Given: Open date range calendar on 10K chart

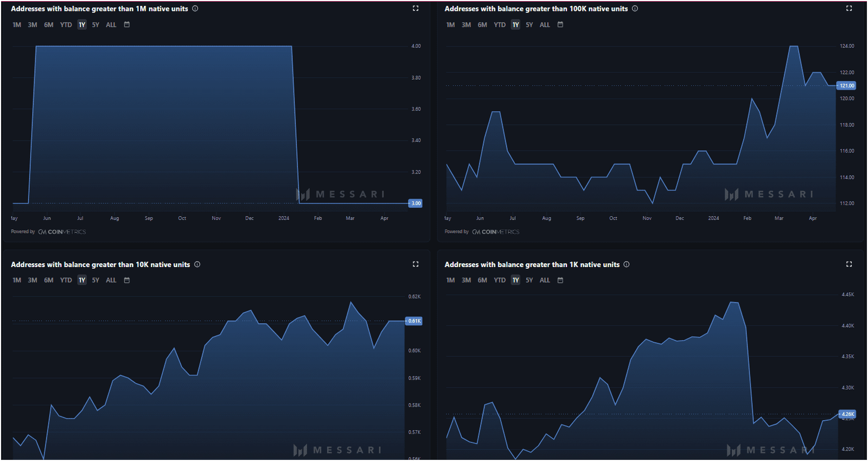Looking at the screenshot, I should 127,280.
